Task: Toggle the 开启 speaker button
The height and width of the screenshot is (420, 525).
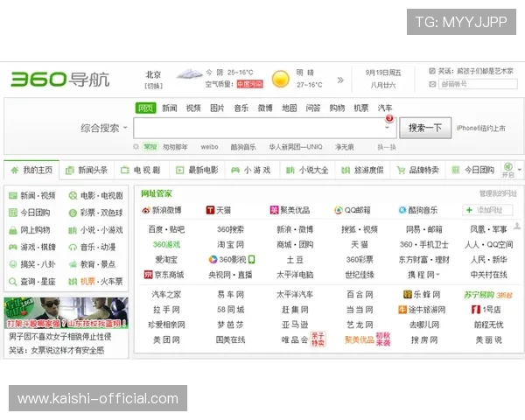Action: click(507, 170)
